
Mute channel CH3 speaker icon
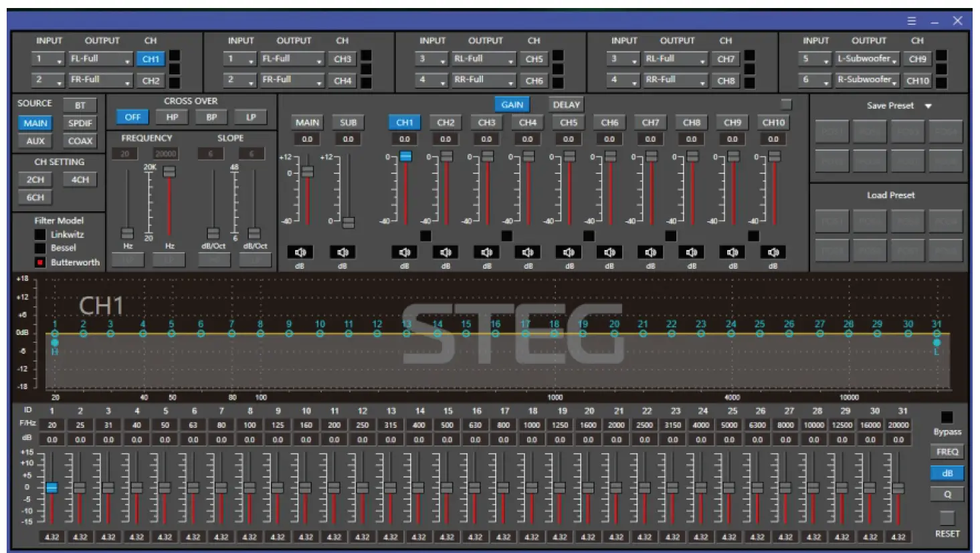[486, 252]
